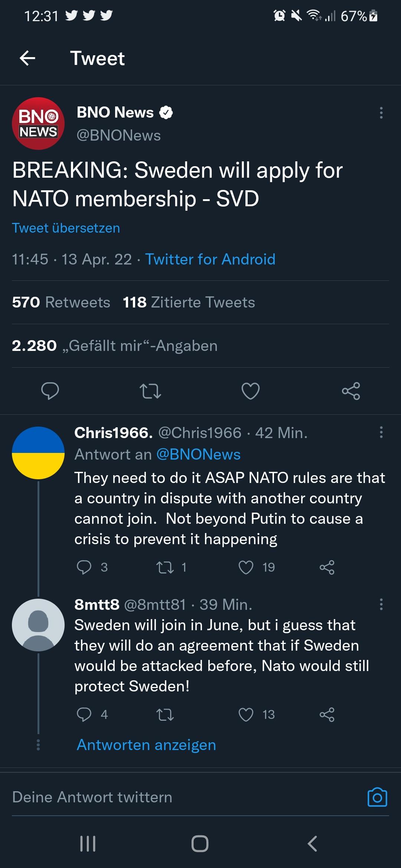
Task: Retweet Chris1966's reply
Action: tap(165, 567)
